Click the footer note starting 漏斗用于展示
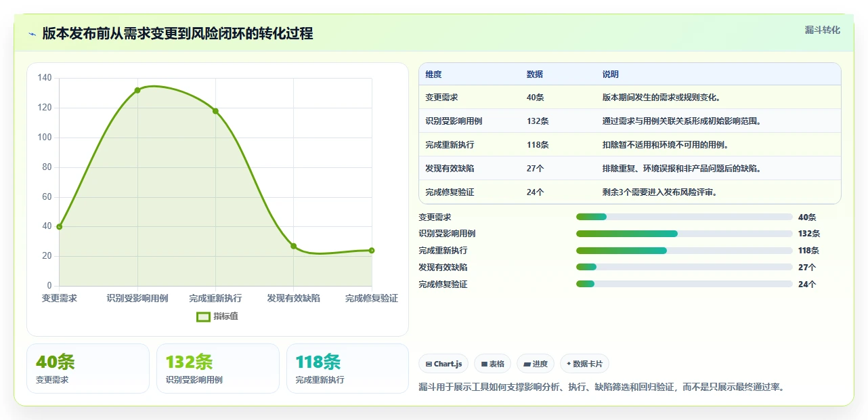This screenshot has width=868, height=420. pos(602,387)
